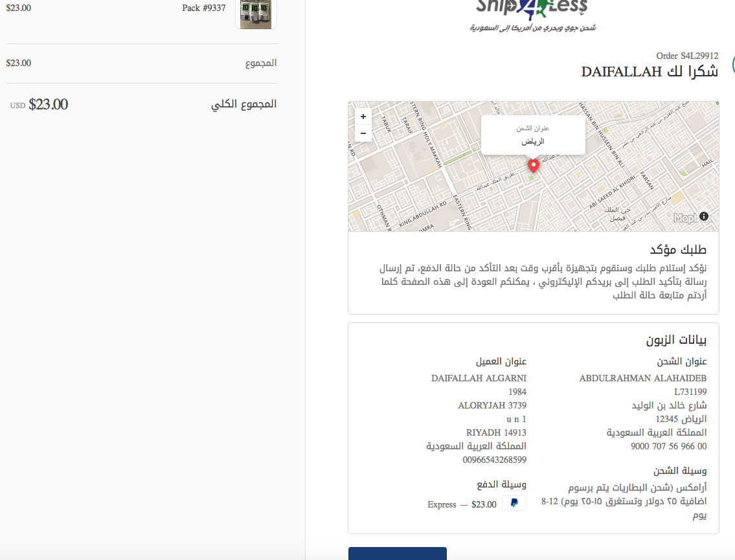Click shipping phone number 9000 707 56 966 00

[x=668, y=447]
